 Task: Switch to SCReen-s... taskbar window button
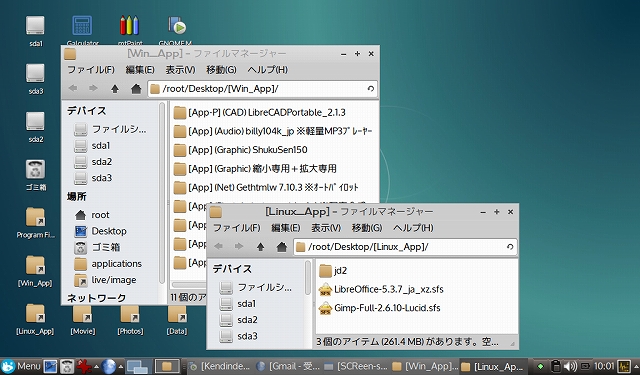click(356, 366)
